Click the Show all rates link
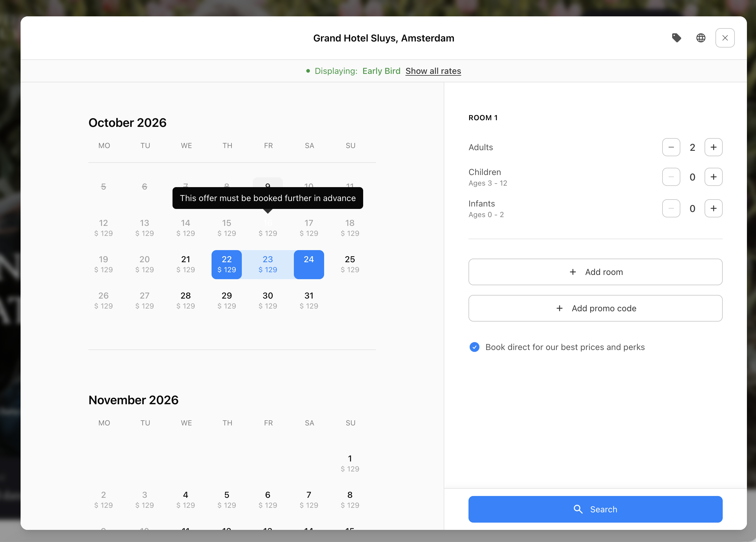Viewport: 756px width, 542px height. point(433,71)
